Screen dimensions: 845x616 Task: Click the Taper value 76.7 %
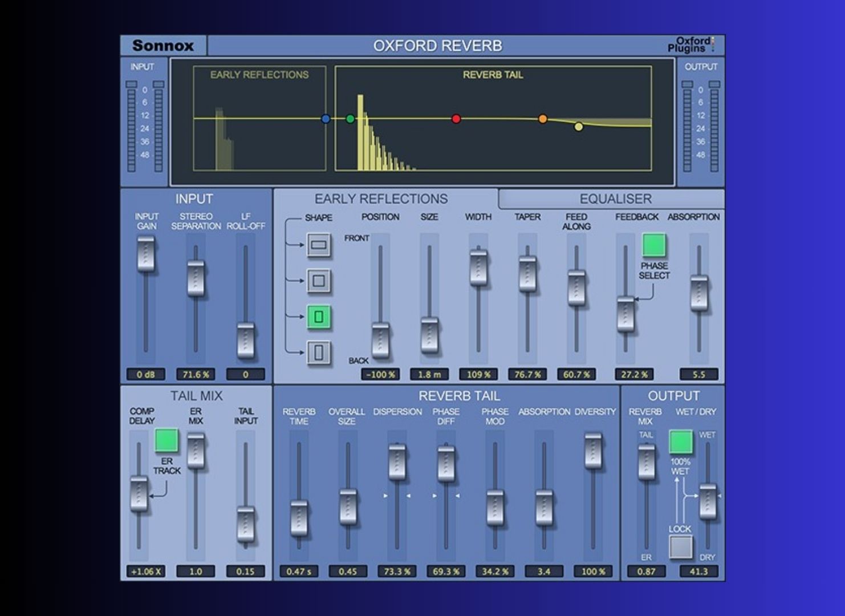[x=527, y=375]
